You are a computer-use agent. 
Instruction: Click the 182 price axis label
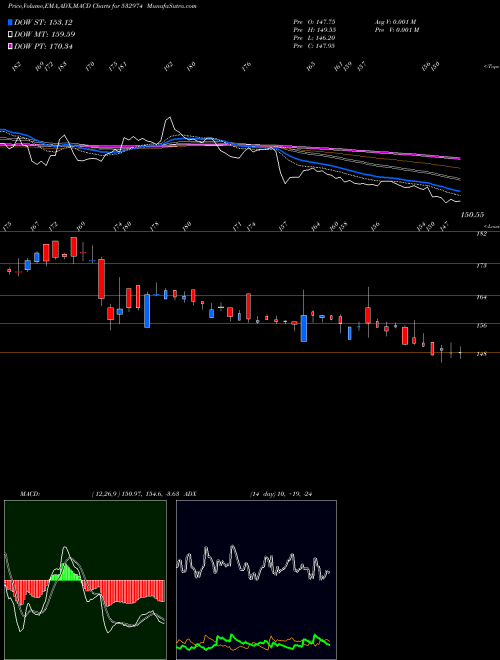(481, 234)
